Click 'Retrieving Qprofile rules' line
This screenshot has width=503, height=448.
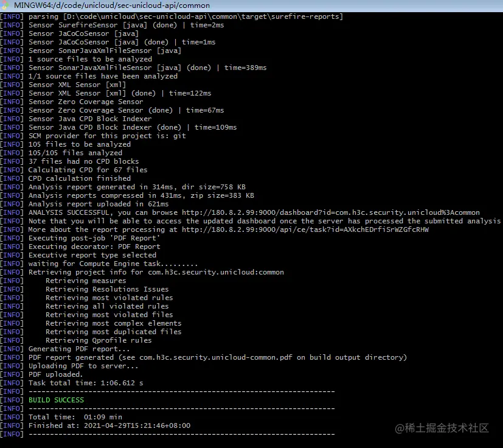tap(99, 340)
